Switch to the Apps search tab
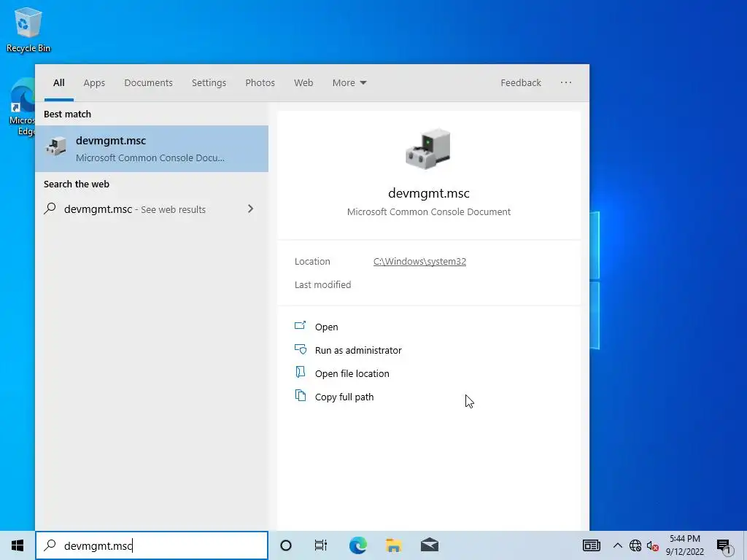The height and width of the screenshot is (560, 747). point(94,83)
